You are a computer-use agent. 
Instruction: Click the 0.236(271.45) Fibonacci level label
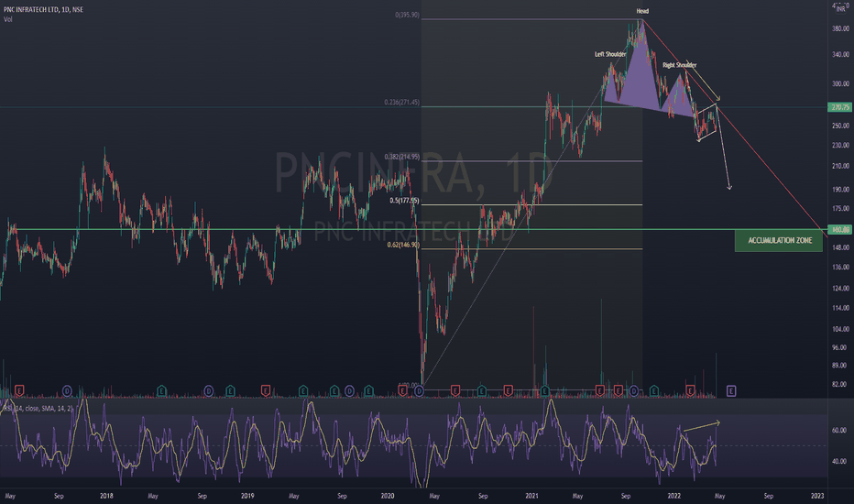pyautogui.click(x=402, y=103)
